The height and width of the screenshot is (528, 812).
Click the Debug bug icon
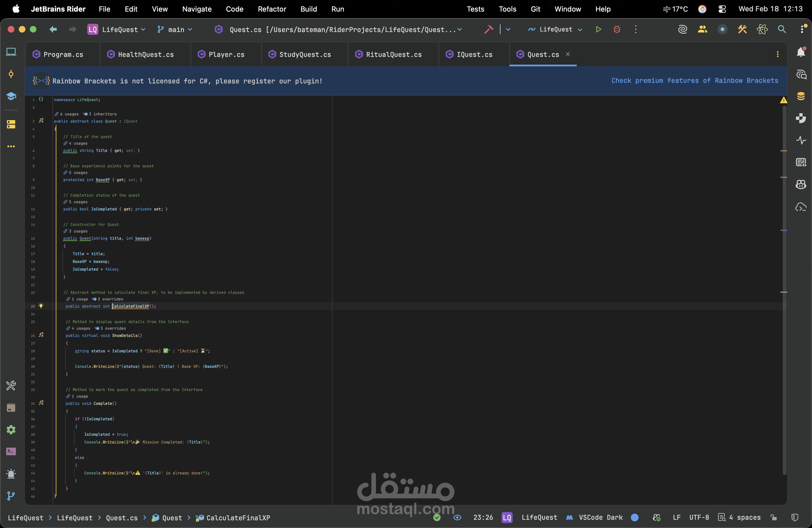(x=616, y=29)
